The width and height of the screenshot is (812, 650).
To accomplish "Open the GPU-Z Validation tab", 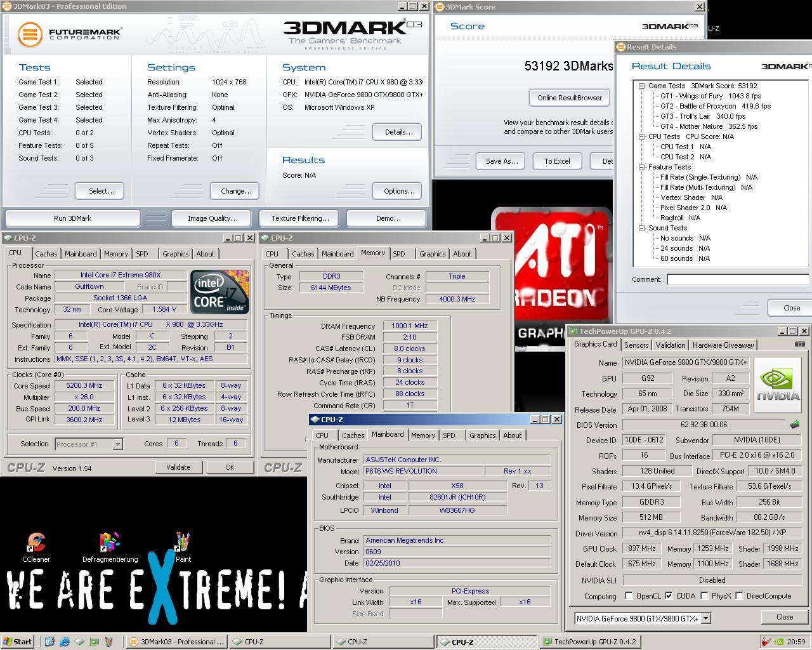I will point(671,345).
